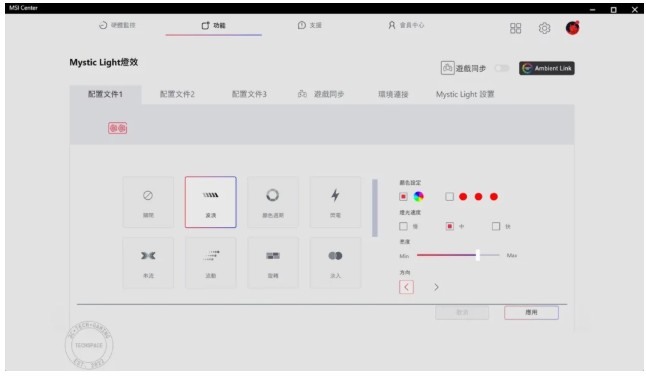The width and height of the screenshot is (646, 377).
Task: Set direction with left chevron
Action: [x=406, y=287]
